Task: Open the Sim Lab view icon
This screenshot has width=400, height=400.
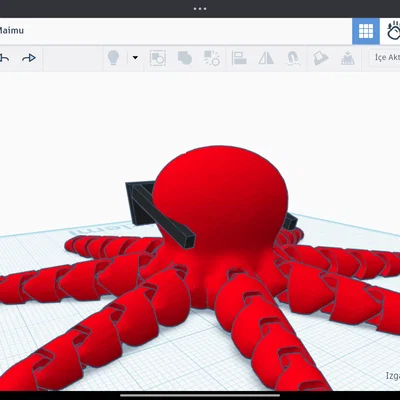Action: tap(394, 31)
